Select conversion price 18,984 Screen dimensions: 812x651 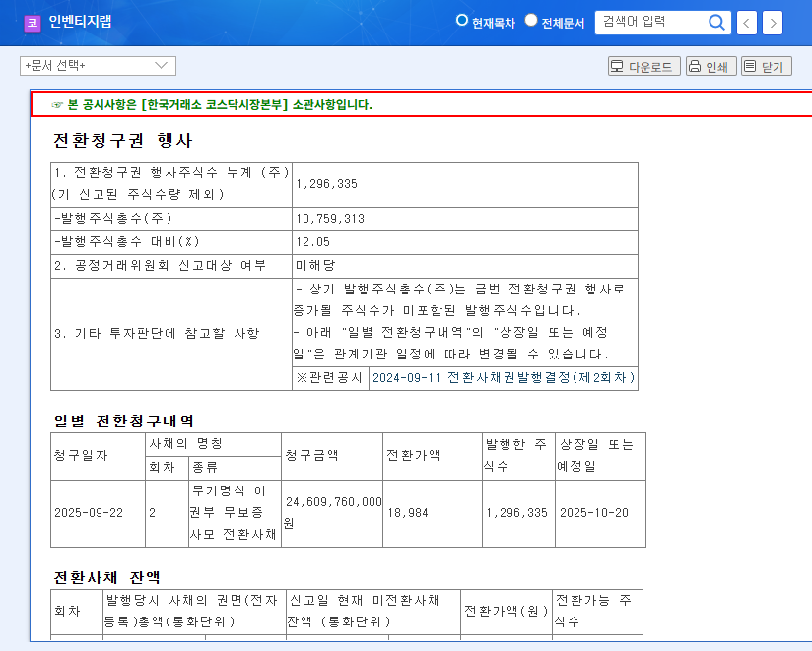click(x=408, y=513)
